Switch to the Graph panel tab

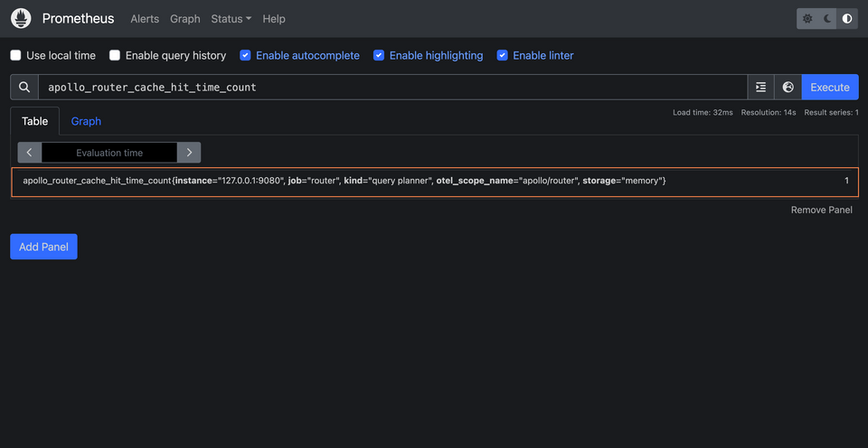(x=86, y=121)
